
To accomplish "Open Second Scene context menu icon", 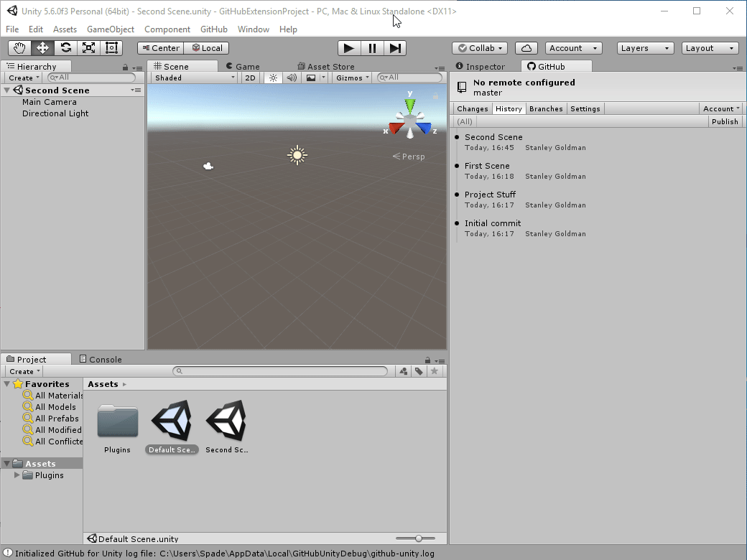I will tap(136, 90).
